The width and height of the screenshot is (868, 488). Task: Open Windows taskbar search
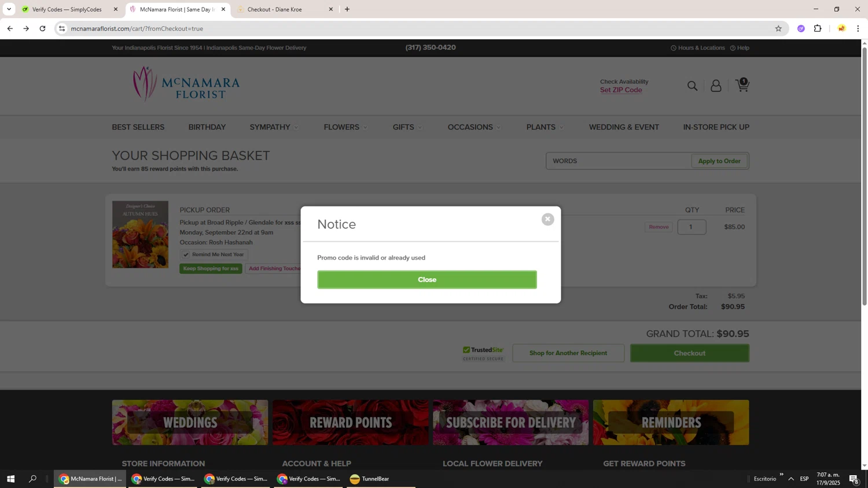click(32, 479)
